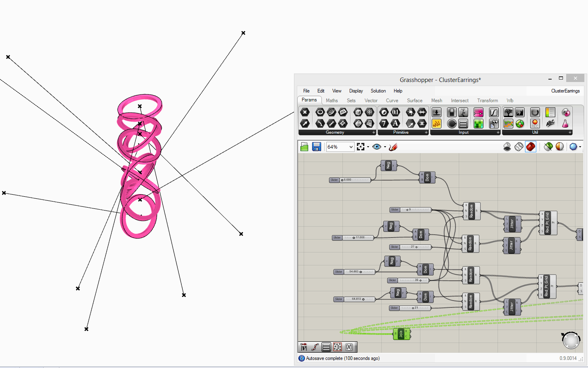Toggle preview of selected objects only
The image size is (588, 368).
tap(548, 147)
